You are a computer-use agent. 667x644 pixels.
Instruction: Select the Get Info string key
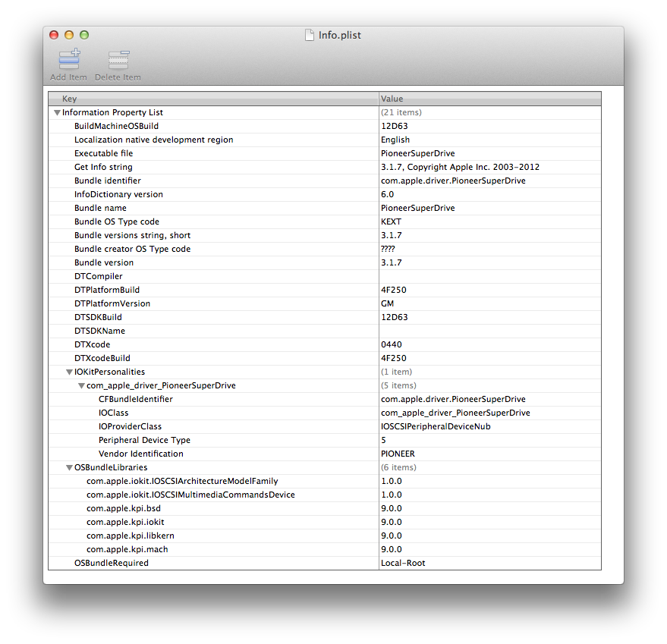103,167
